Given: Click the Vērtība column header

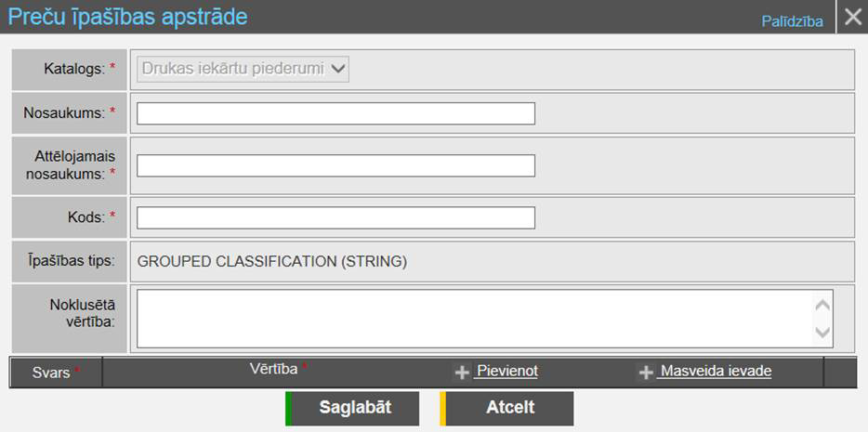Looking at the screenshot, I should pyautogui.click(x=275, y=369).
